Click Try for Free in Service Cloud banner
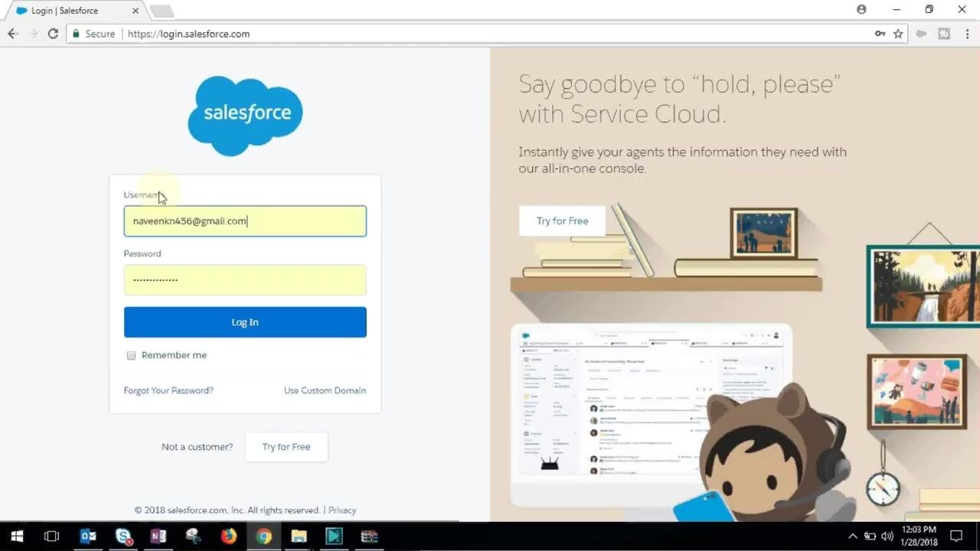Image resolution: width=980 pixels, height=551 pixels. [x=562, y=220]
